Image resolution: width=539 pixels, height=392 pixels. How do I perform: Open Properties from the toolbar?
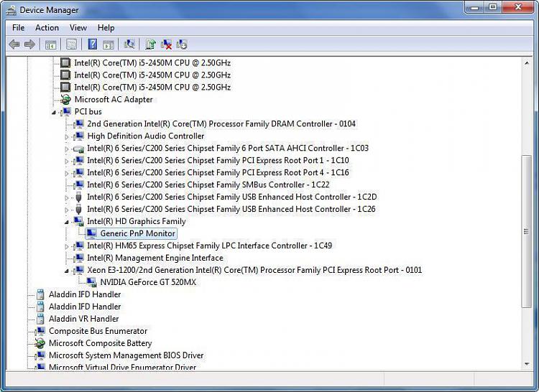point(71,45)
